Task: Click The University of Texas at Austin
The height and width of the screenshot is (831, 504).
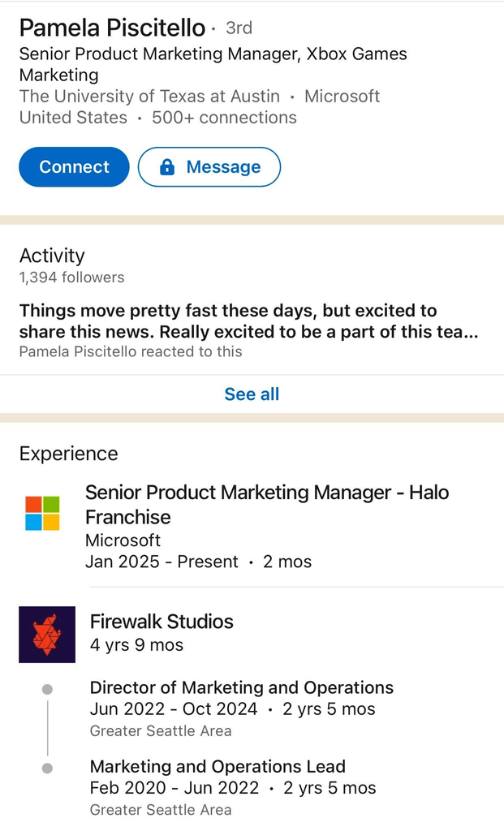Action: click(x=149, y=96)
